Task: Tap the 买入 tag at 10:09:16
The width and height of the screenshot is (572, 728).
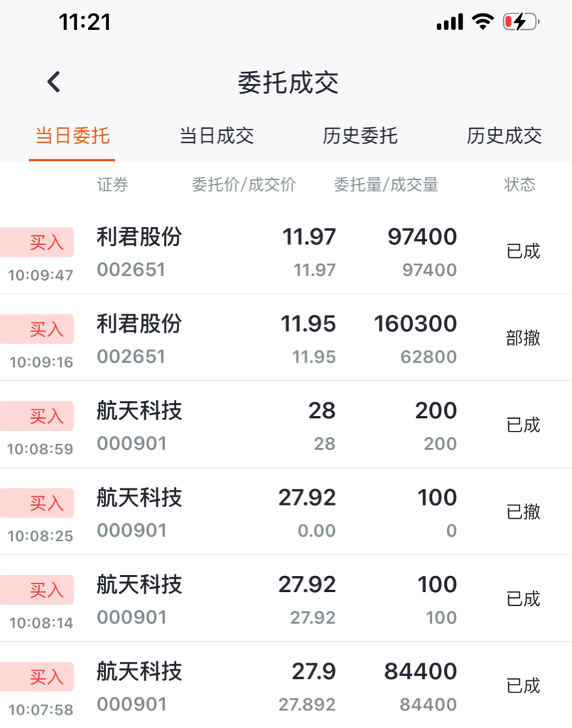Action: coord(46,329)
